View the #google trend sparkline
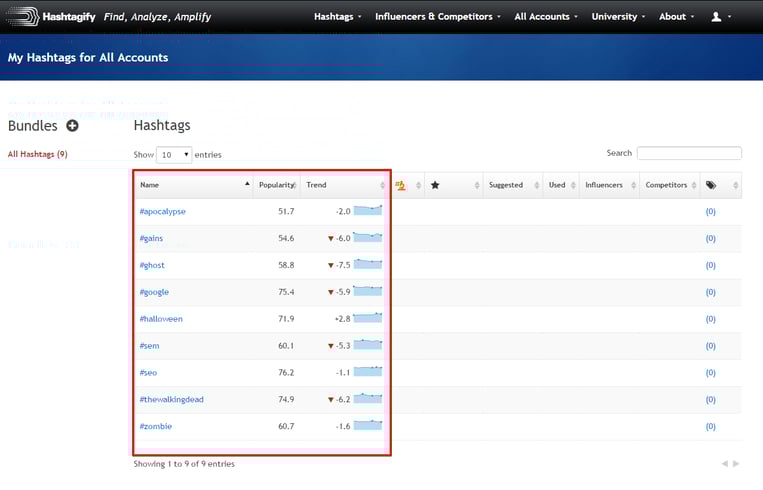 pos(368,291)
